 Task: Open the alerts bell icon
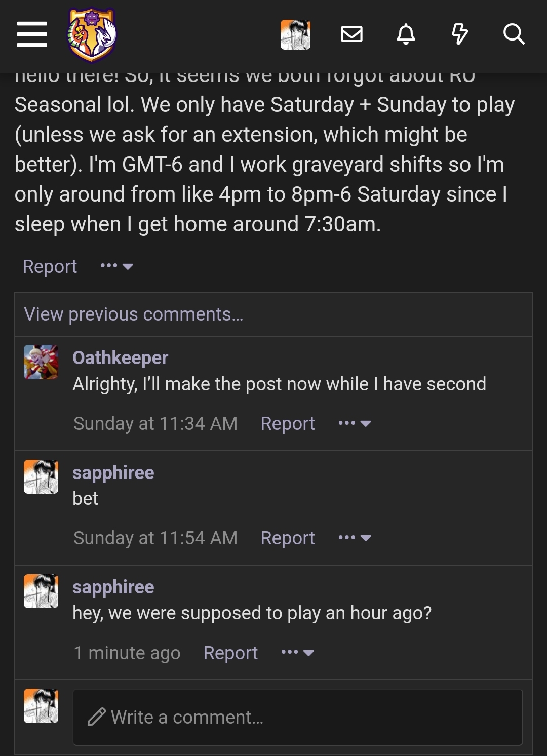pyautogui.click(x=406, y=34)
